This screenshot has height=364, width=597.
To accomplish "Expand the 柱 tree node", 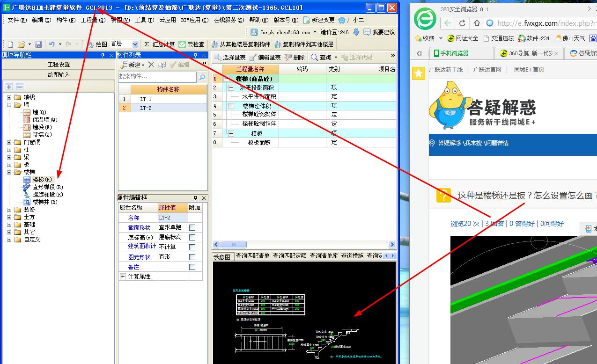I will pyautogui.click(x=9, y=150).
